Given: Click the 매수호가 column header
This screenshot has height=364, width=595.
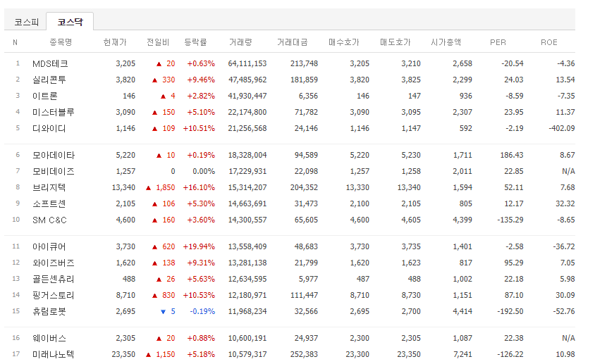Looking at the screenshot, I should 344,42.
